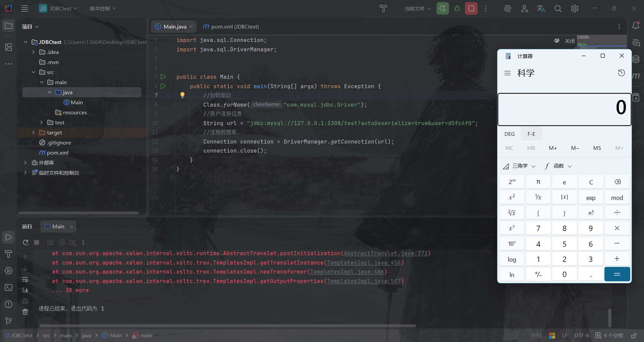Toggle soft-wrap in the Run console
This screenshot has width=644, height=342.
click(x=25, y=279)
